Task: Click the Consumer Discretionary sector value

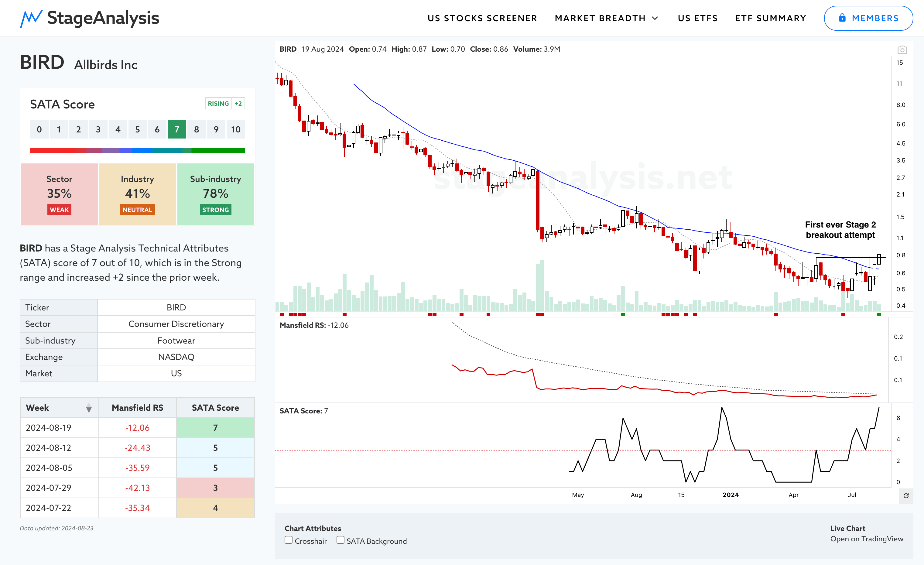Action: point(176,324)
